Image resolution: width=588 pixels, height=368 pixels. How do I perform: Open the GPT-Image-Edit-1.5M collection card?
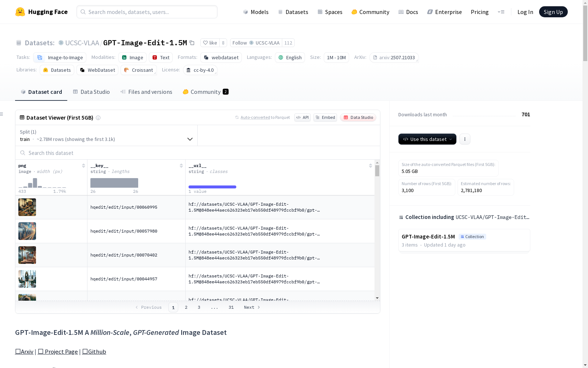click(464, 240)
